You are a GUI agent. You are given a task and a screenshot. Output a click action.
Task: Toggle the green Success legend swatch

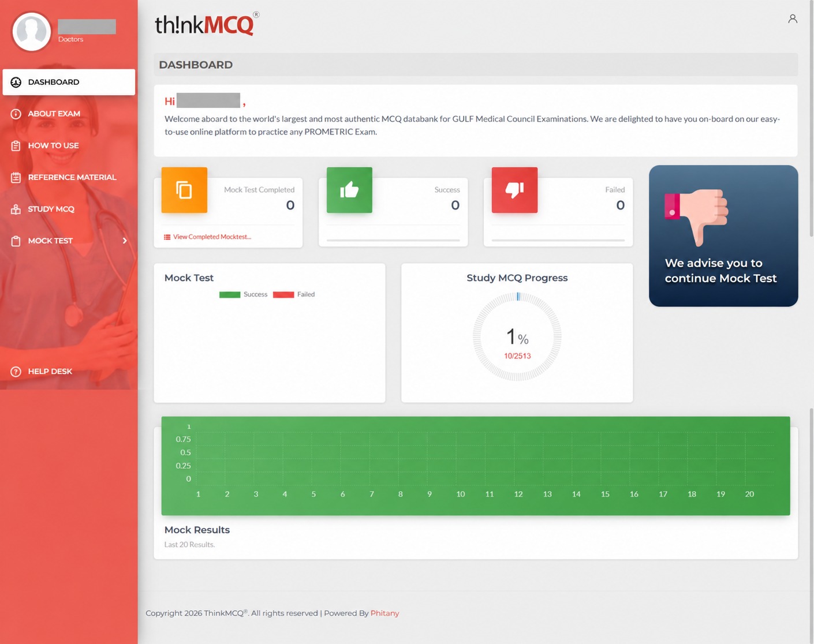(x=230, y=294)
